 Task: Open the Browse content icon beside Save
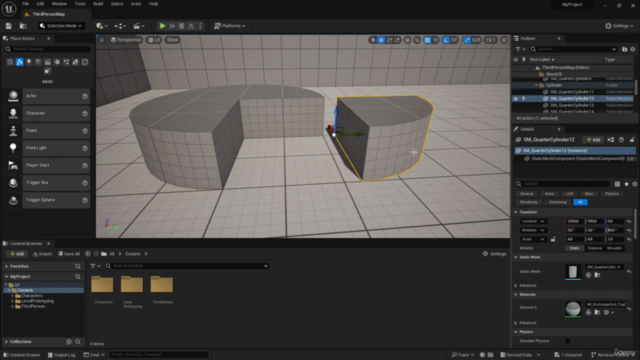[23, 26]
